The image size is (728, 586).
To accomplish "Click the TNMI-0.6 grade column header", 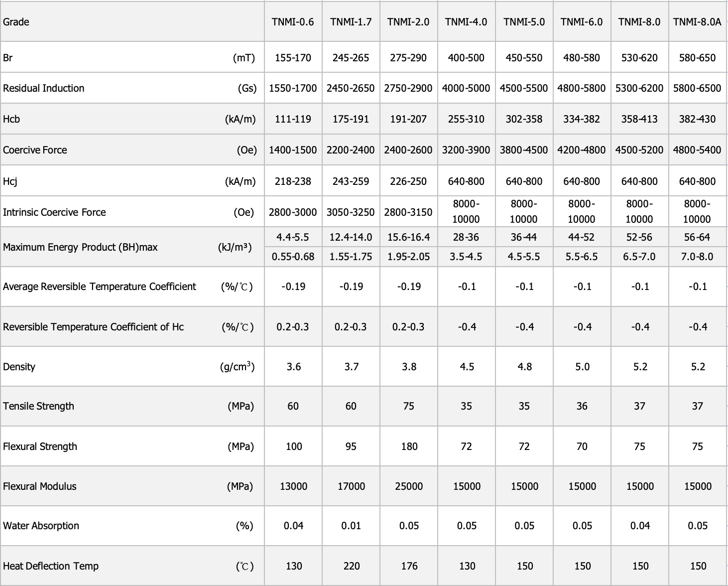I will 293,22.
